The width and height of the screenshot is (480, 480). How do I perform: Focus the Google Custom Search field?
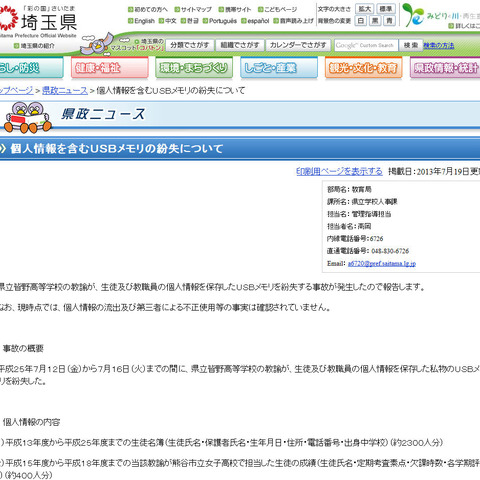pyautogui.click(x=366, y=45)
